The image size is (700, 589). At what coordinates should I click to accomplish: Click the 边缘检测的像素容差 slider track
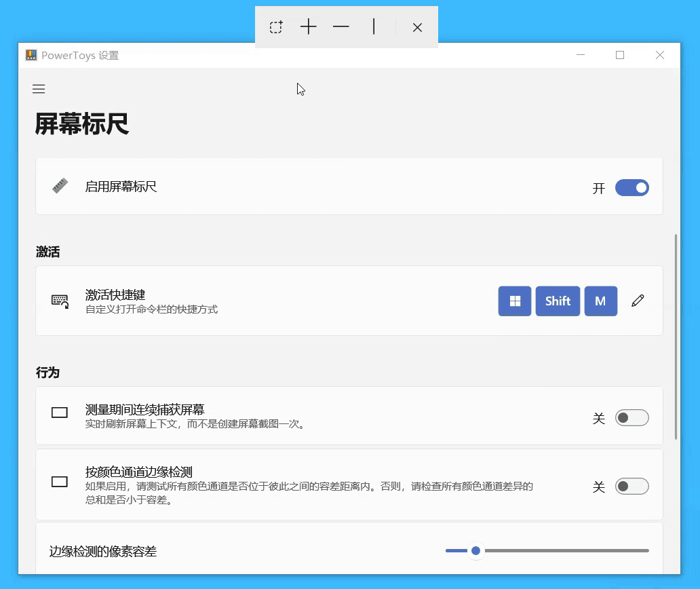[547, 550]
